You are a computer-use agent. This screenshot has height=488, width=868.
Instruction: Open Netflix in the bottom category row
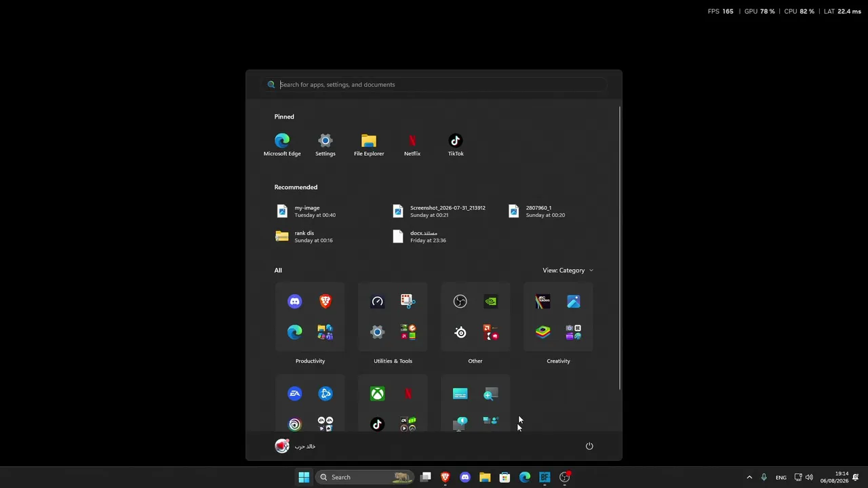click(408, 394)
